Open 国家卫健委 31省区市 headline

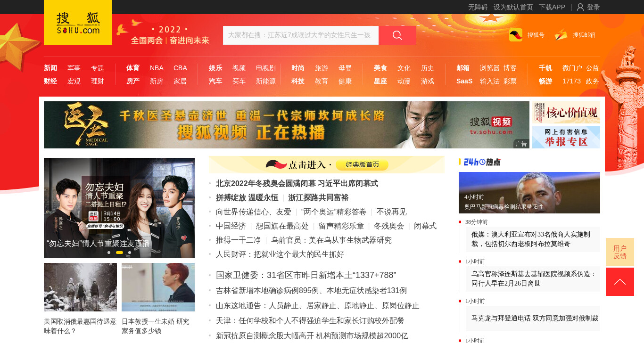pyautogui.click(x=306, y=275)
